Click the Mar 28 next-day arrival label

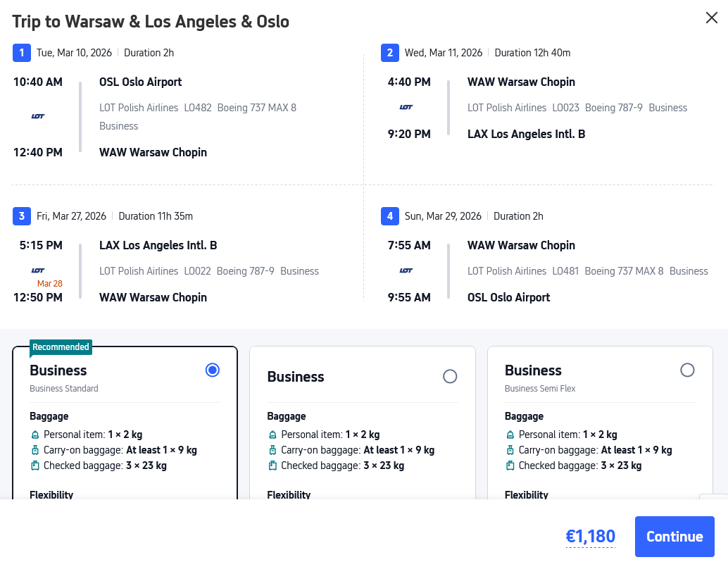(50, 284)
